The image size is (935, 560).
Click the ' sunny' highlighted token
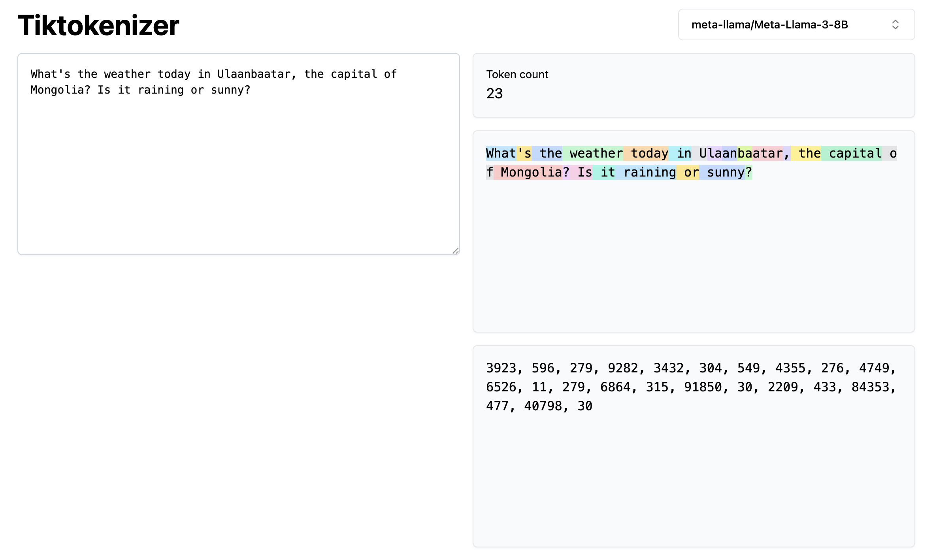point(722,172)
